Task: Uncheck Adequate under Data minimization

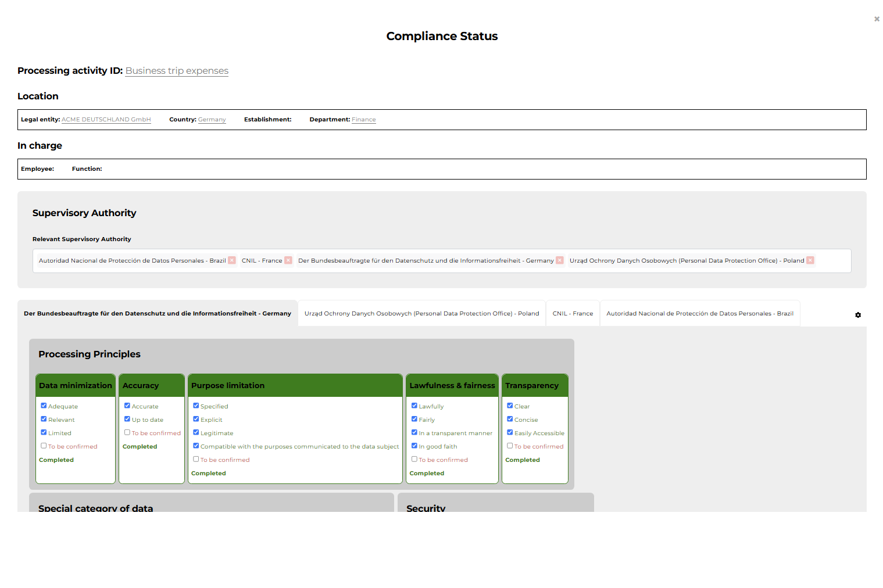Action: (x=44, y=406)
